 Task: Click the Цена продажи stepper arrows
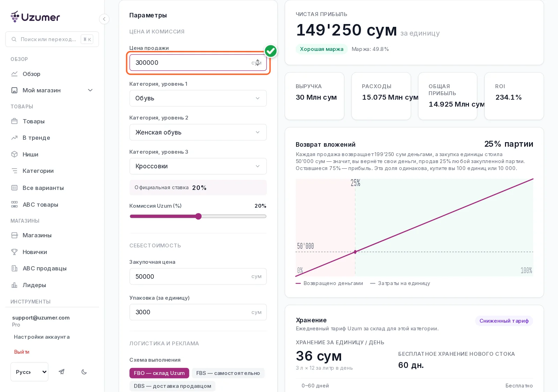pos(258,63)
